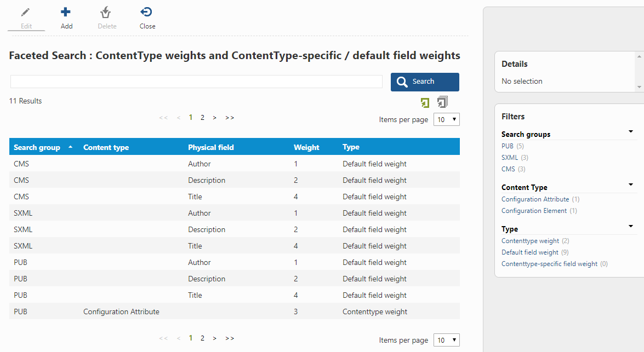Sort by Physical field column header
This screenshot has width=644, height=352.
coord(210,147)
